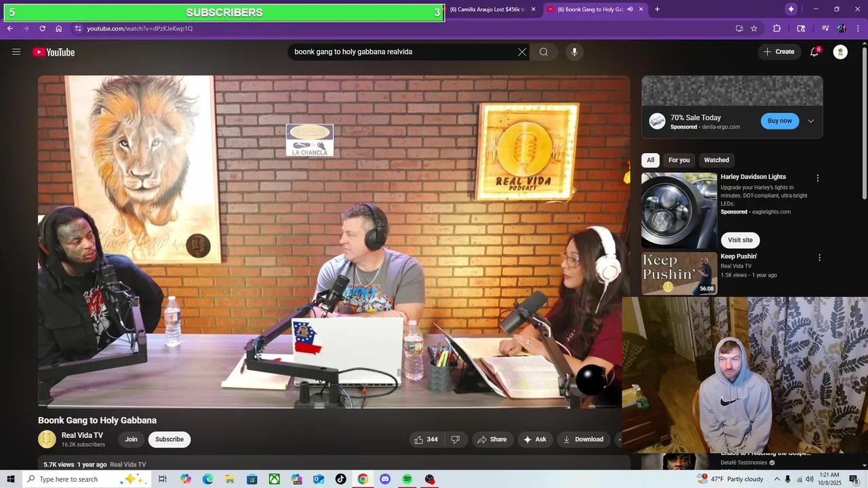This screenshot has width=868, height=488.
Task: Open Spotify from the taskbar
Action: click(407, 479)
